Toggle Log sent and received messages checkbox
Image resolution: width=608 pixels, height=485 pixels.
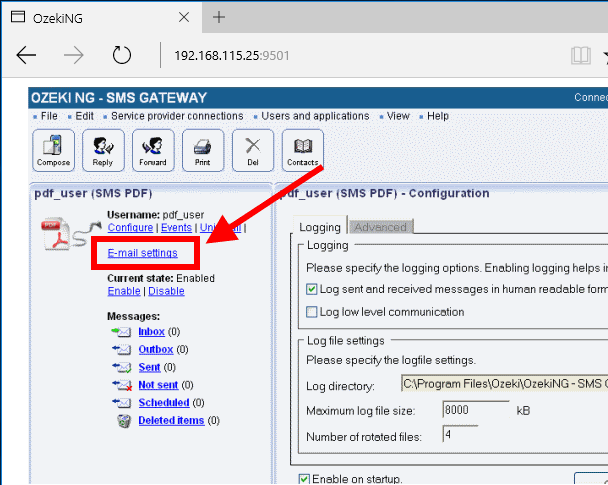[311, 289]
